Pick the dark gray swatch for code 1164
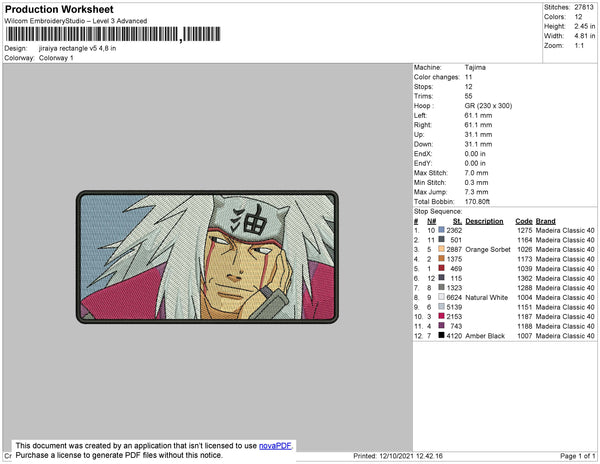 pyautogui.click(x=441, y=239)
